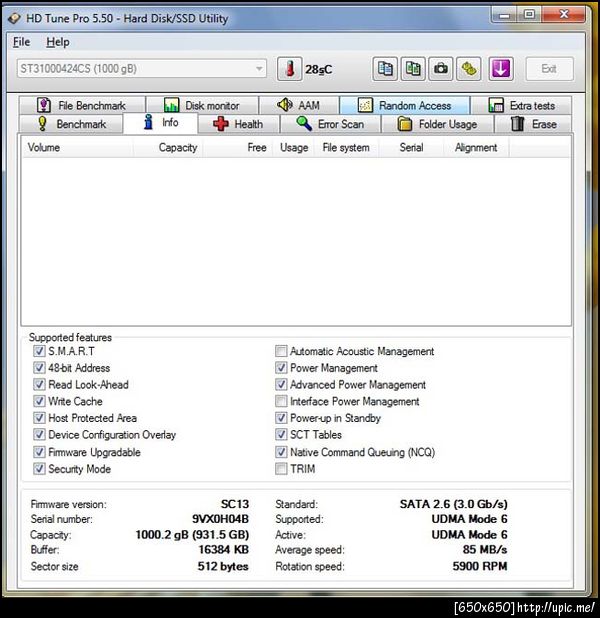Open the Error Scan tab
The width and height of the screenshot is (600, 618).
click(x=330, y=124)
